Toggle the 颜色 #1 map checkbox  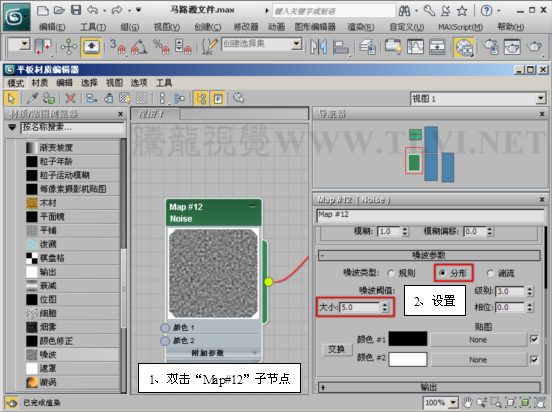pyautogui.click(x=534, y=339)
